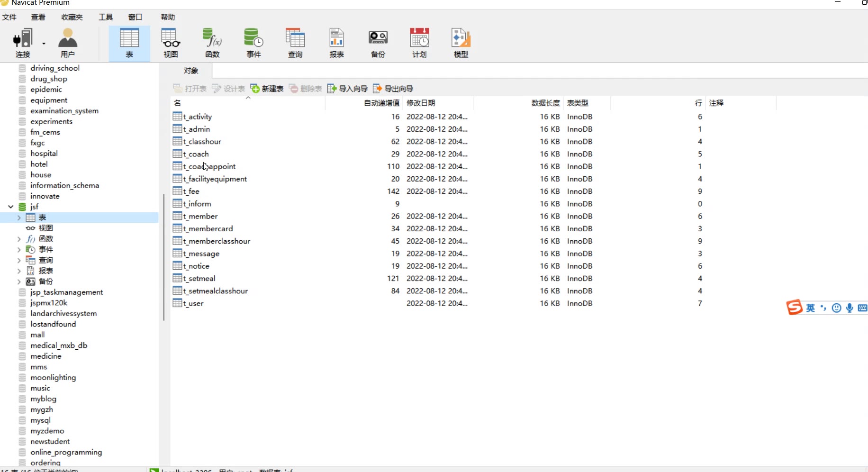
Task: Open the connection dropdown arrow beside 连接
Action: [44, 43]
